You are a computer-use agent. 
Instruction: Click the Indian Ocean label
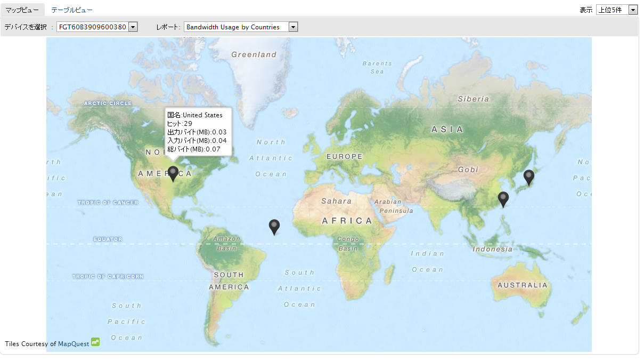[427, 261]
